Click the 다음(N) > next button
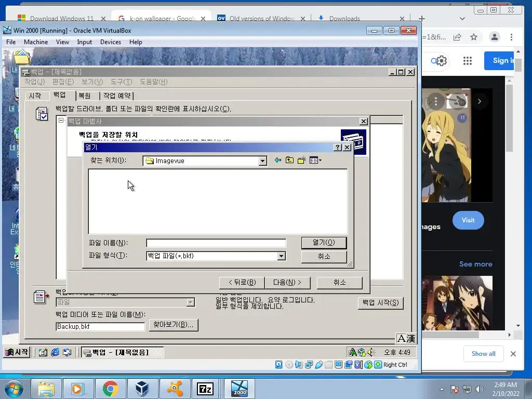 (x=287, y=283)
